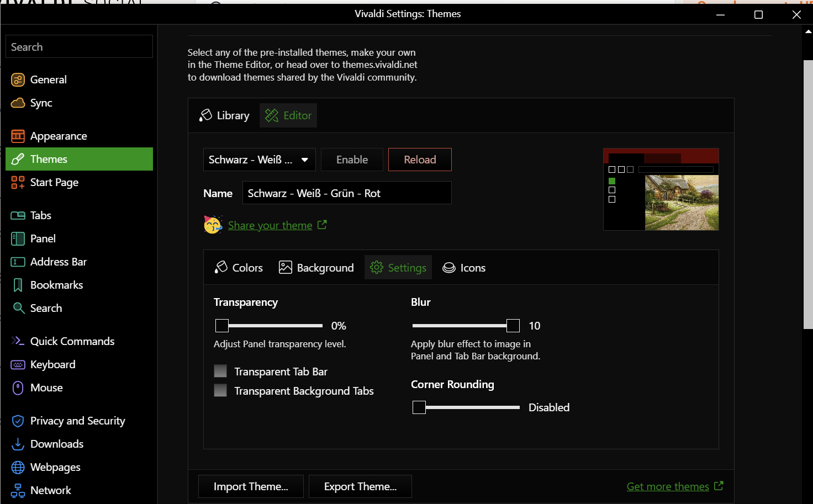Click the Background tab picture icon
The image size is (813, 504).
click(x=285, y=267)
